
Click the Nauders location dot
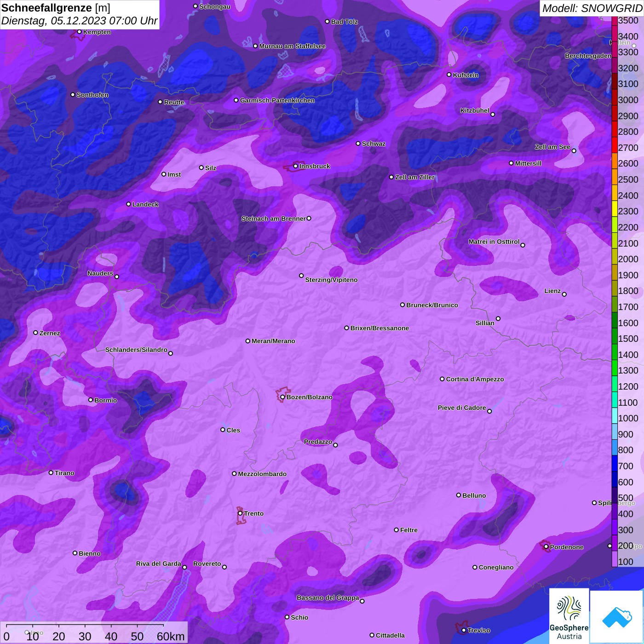pos(117,277)
